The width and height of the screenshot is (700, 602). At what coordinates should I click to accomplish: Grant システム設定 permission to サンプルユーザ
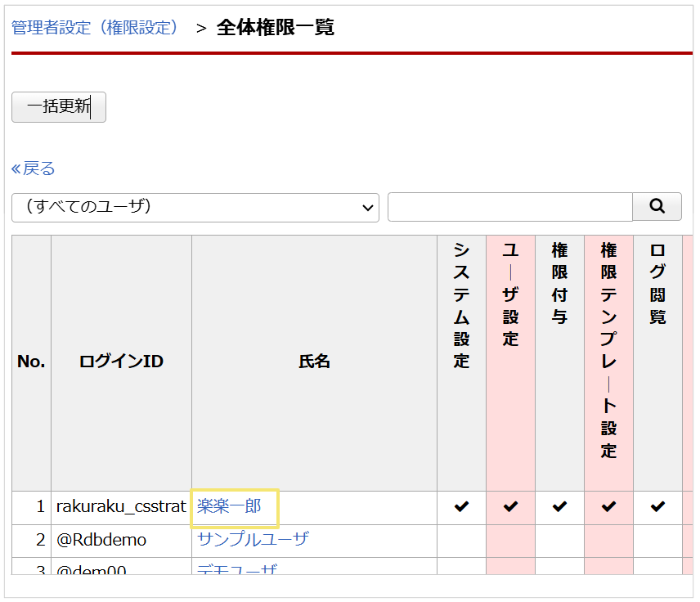click(461, 539)
